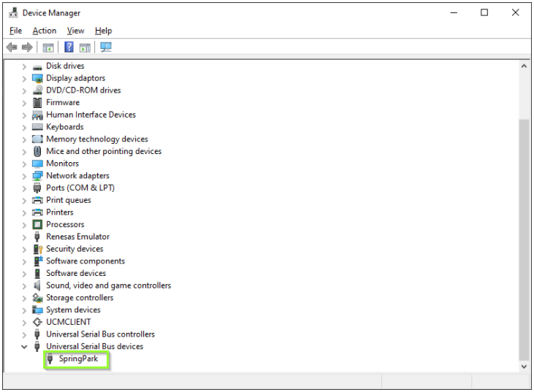Click the Firmware chip icon
The image size is (534, 392).
pyautogui.click(x=37, y=103)
